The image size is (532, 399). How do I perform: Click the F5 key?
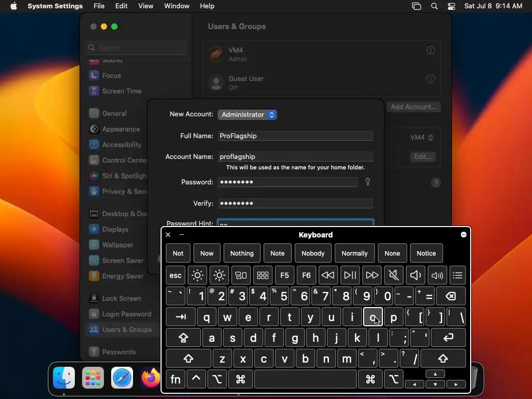(284, 275)
